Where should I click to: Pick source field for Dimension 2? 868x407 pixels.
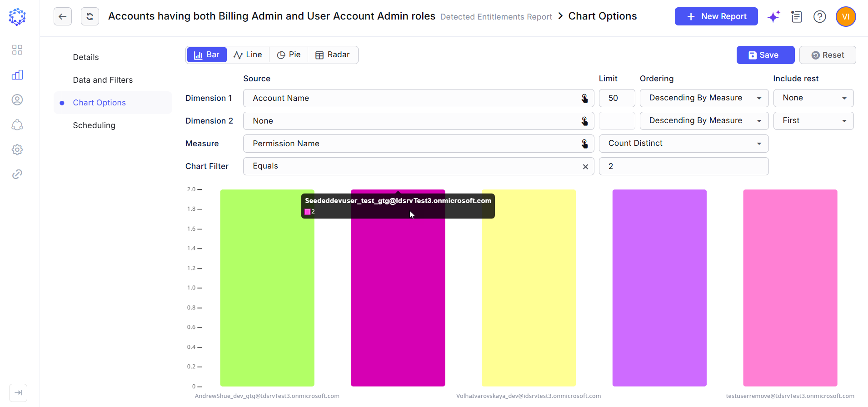[585, 121]
